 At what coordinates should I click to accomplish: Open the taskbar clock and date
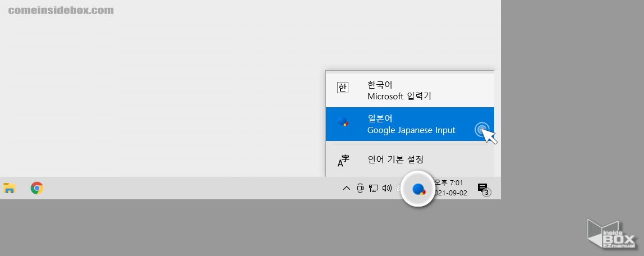pos(450,188)
